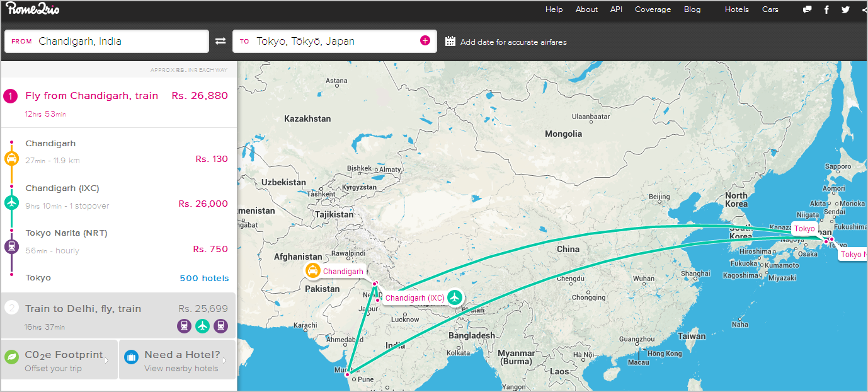Viewport: 868px width, 392px height.
Task: Open the About page
Action: coord(586,9)
